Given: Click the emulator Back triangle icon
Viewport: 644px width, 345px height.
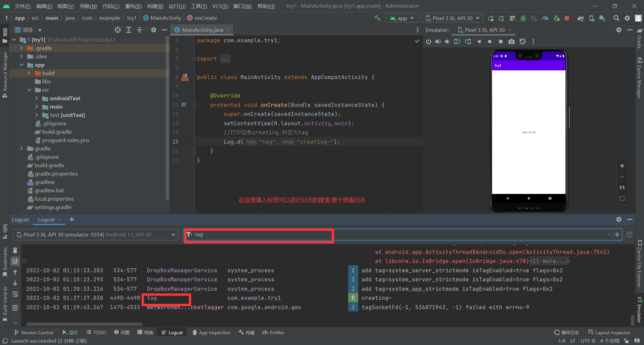Looking at the screenshot, I should [479, 42].
